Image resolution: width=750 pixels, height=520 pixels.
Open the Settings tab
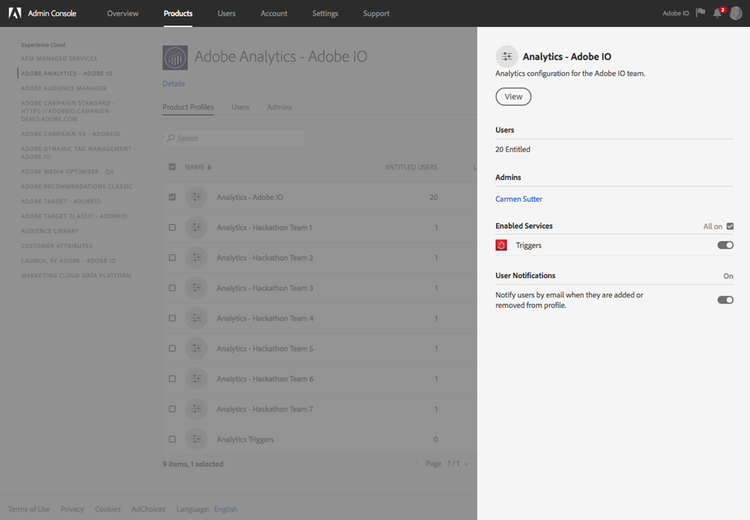[325, 13]
